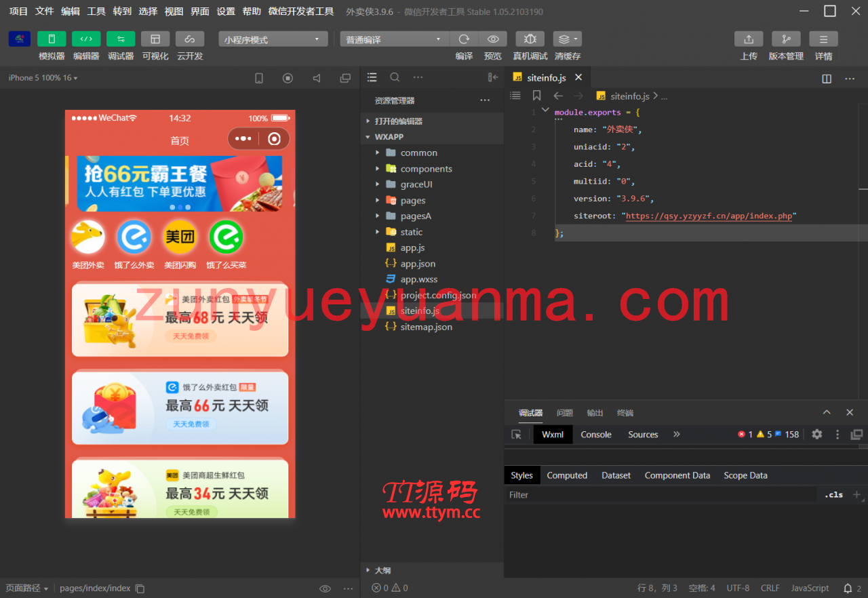Viewport: 868px width, 598px height.
Task: Open the file (文件) menu
Action: click(x=44, y=12)
